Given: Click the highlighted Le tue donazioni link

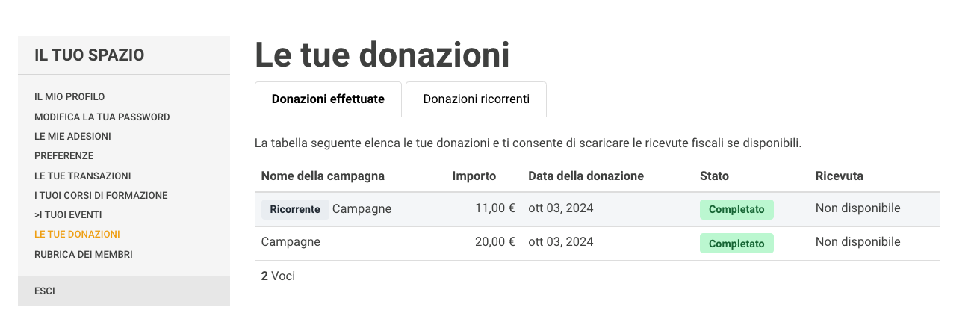Looking at the screenshot, I should (77, 235).
